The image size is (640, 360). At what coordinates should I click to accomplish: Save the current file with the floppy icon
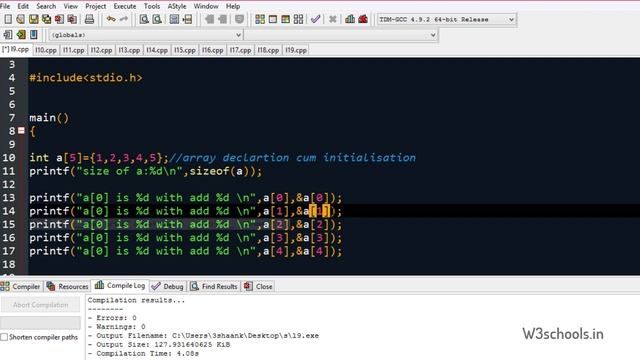tap(33, 19)
